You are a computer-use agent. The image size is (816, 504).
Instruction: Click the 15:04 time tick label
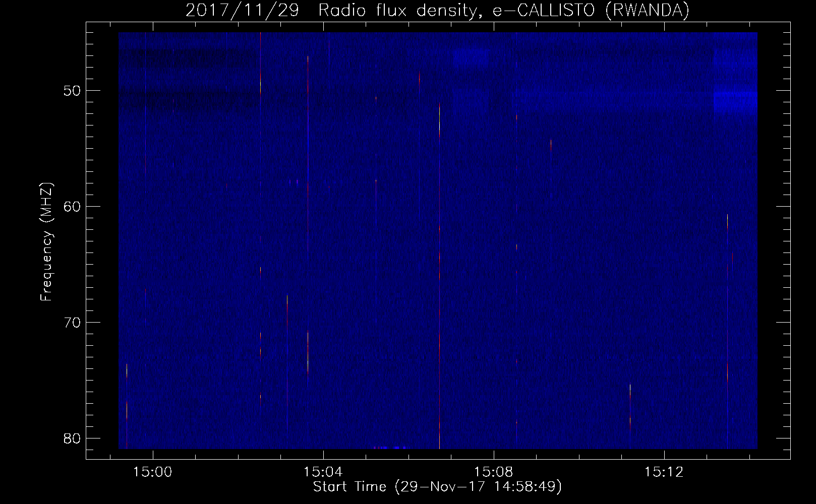pyautogui.click(x=323, y=472)
